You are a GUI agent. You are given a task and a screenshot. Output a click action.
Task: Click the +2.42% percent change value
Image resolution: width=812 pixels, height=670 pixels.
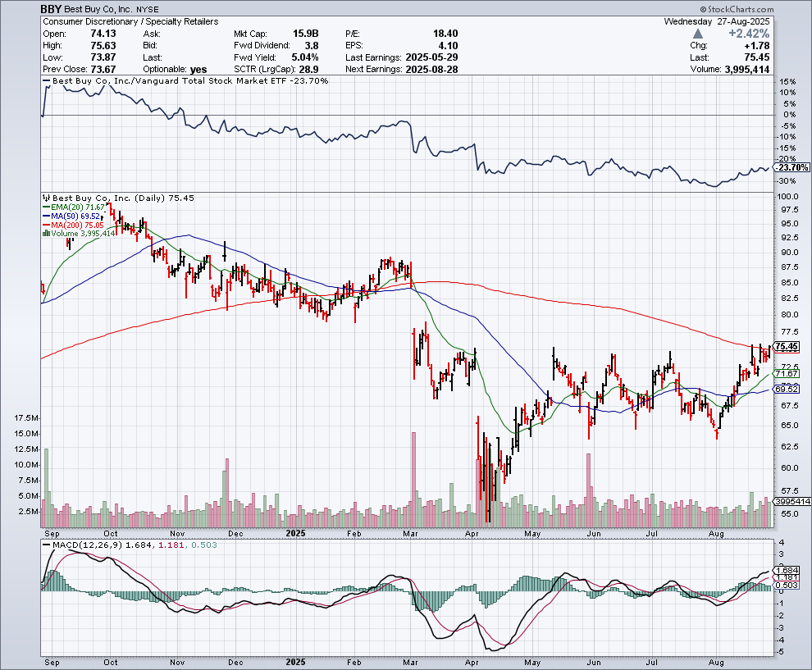(x=749, y=34)
